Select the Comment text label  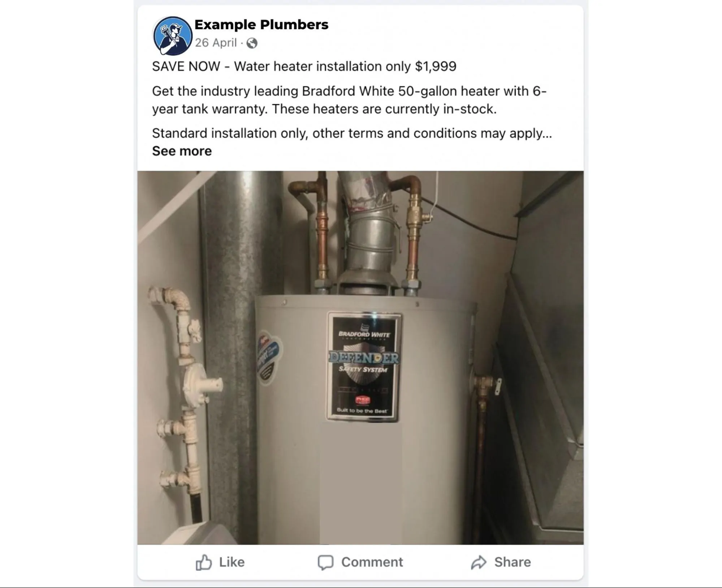pos(372,562)
